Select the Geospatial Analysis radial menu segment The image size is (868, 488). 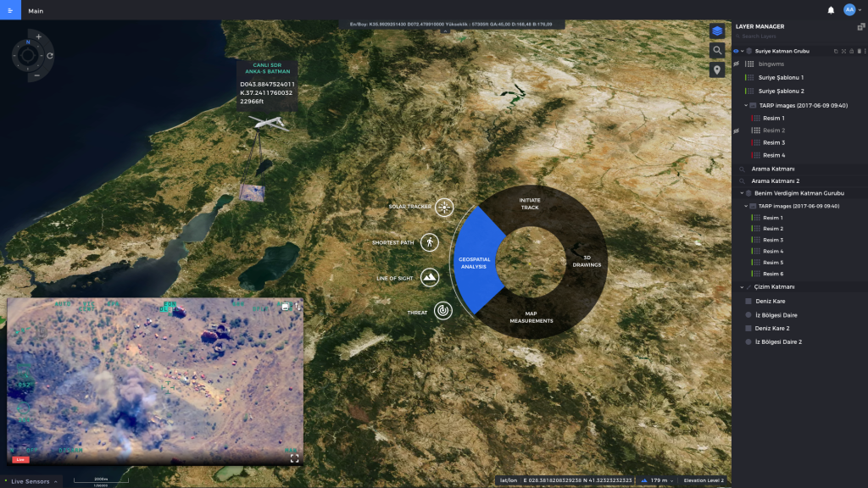tap(473, 263)
